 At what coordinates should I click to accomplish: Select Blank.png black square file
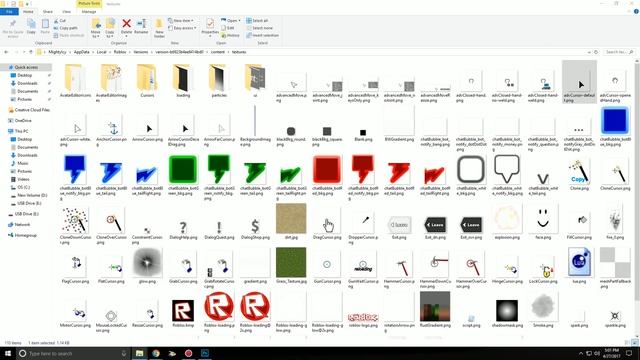pos(363,133)
